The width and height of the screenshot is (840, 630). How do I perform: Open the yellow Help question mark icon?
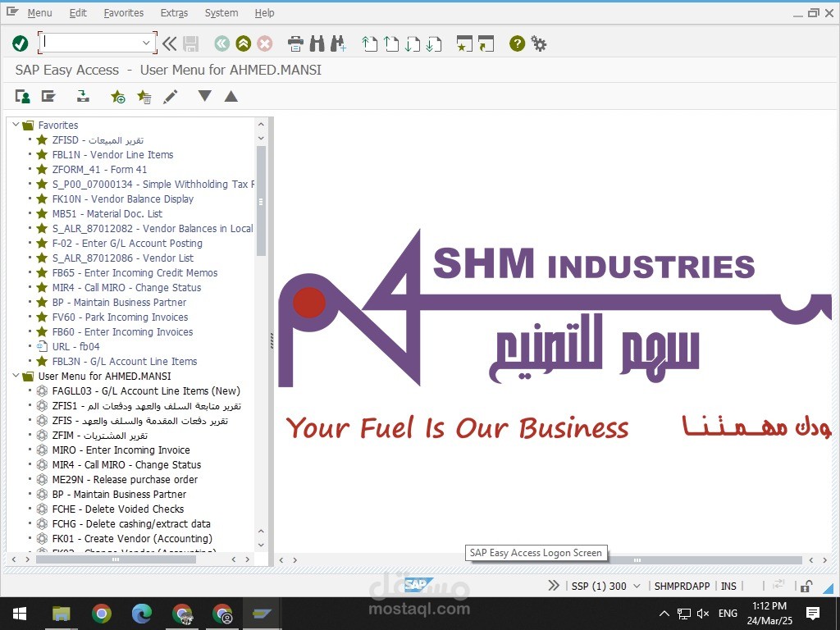(517, 43)
